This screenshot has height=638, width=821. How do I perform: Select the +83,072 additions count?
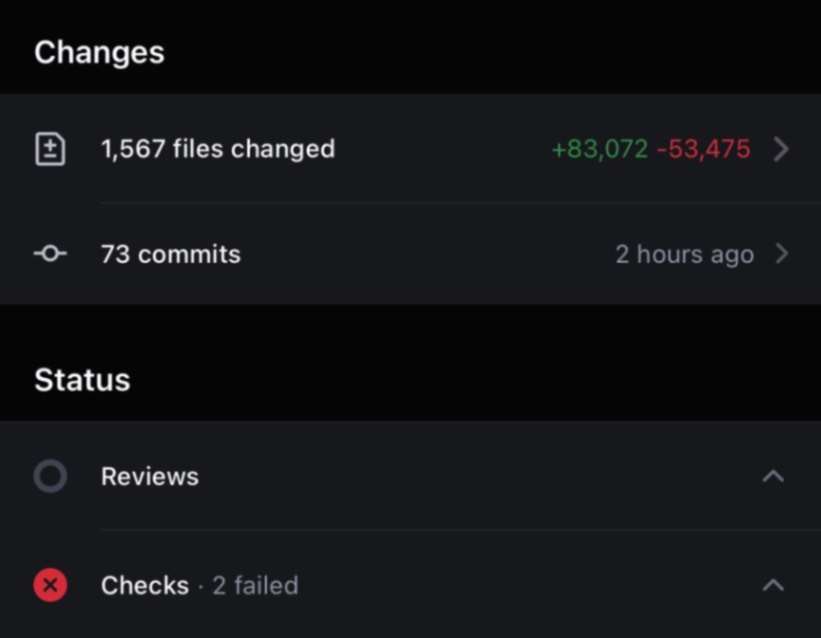click(x=600, y=149)
